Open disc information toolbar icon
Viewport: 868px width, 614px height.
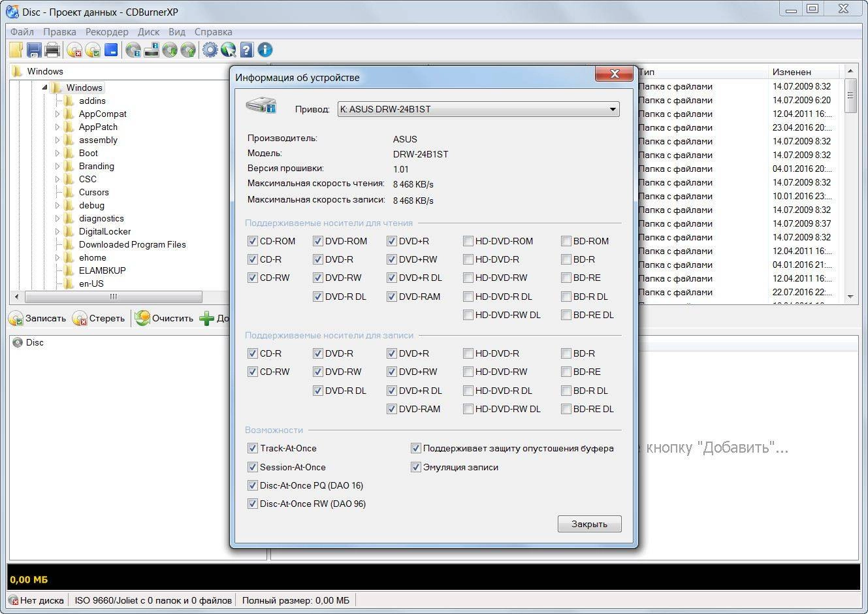click(x=134, y=50)
